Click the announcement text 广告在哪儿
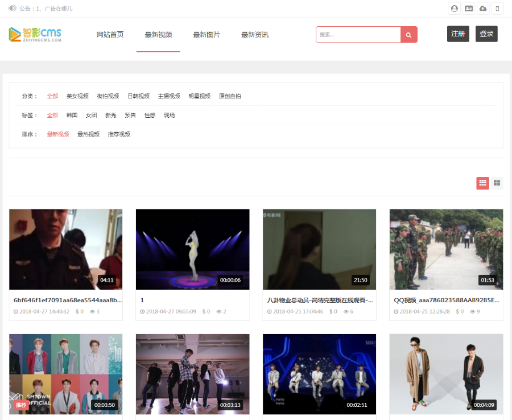Viewport: 512px width, 420px height. (x=58, y=9)
